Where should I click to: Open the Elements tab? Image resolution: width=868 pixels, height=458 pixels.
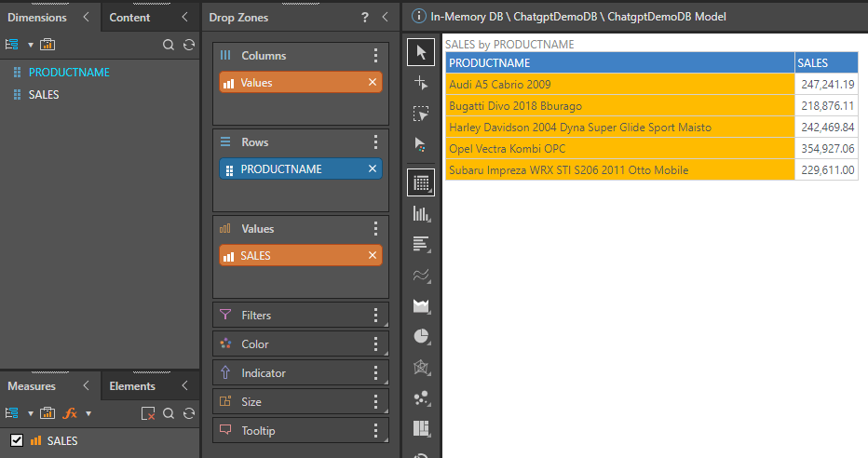(132, 385)
